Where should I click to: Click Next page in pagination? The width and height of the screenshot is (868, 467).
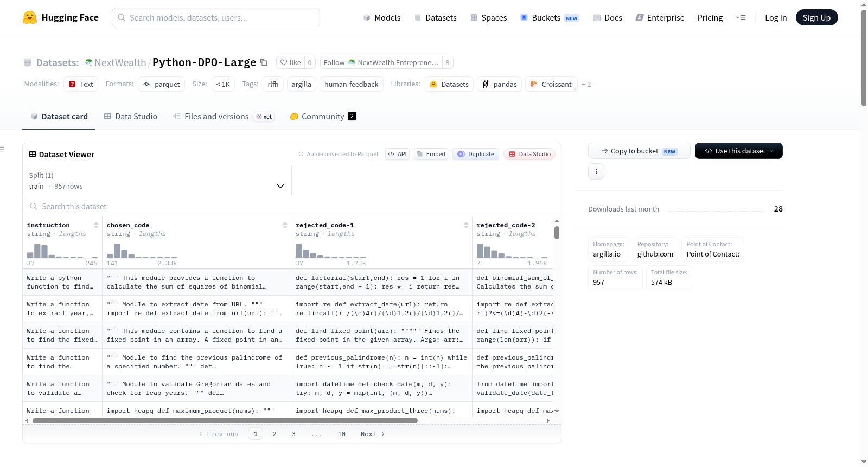pos(373,434)
